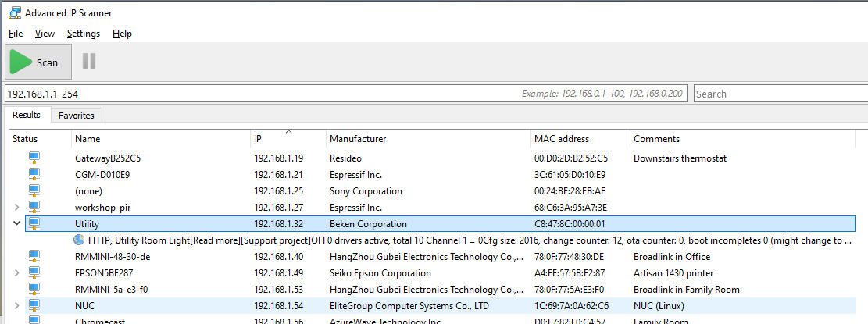Sort by the Status column header
The image size is (868, 324).
pos(41,139)
